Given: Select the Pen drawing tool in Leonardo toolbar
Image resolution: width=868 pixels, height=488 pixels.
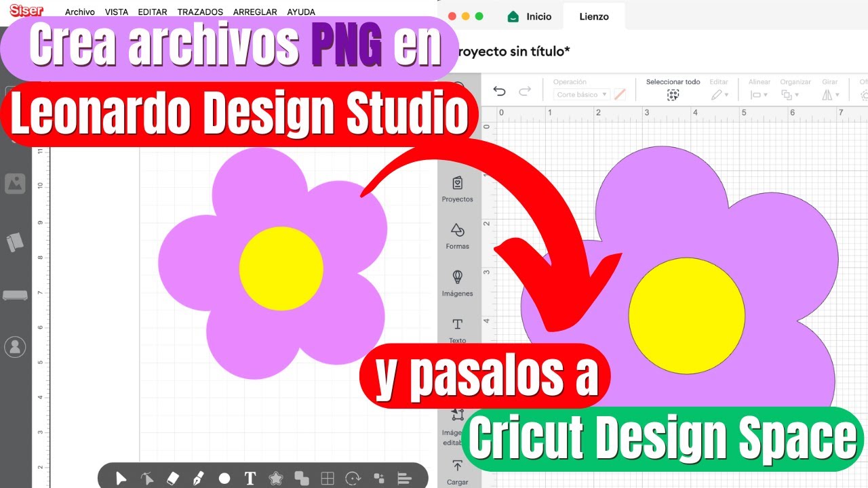Looking at the screenshot, I should [x=198, y=479].
